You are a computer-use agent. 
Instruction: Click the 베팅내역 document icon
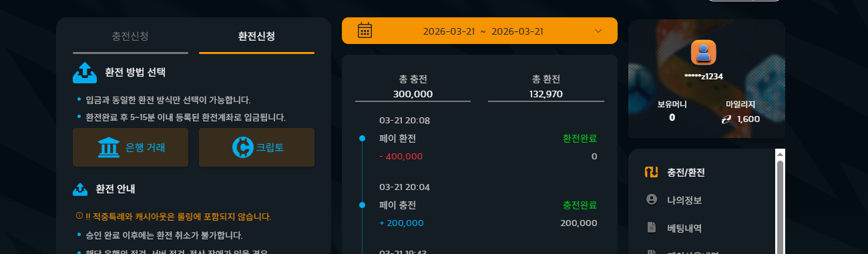652,227
